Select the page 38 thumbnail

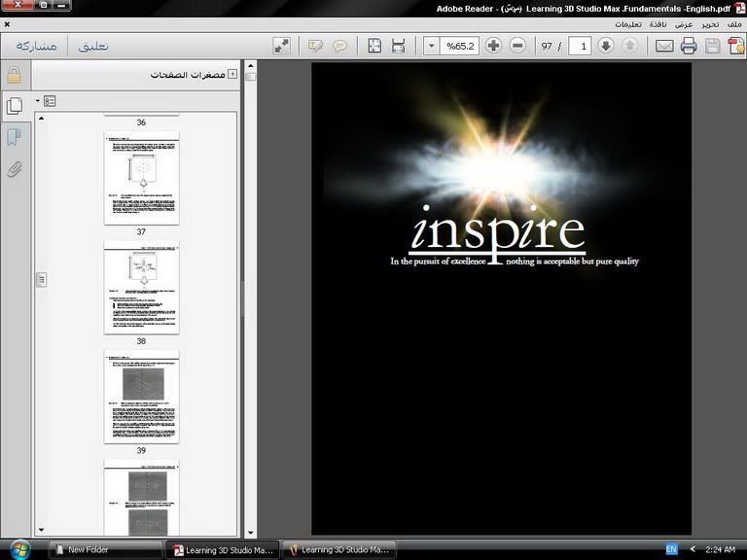point(141,287)
